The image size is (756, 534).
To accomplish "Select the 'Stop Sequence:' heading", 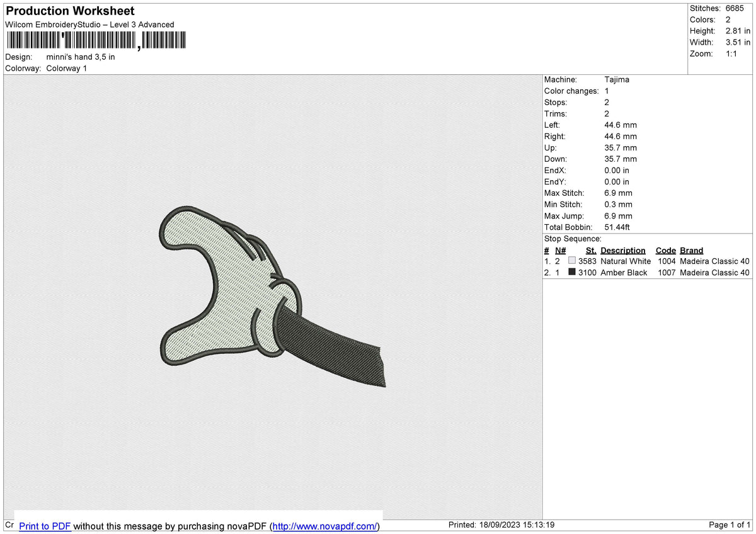I will point(573,239).
